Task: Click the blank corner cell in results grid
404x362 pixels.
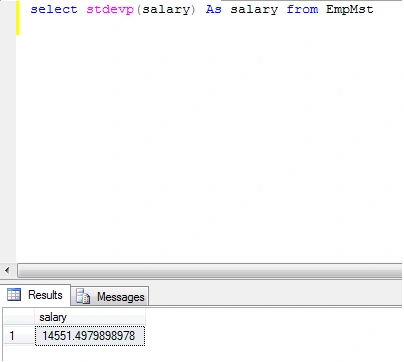Action: pyautogui.click(x=19, y=317)
